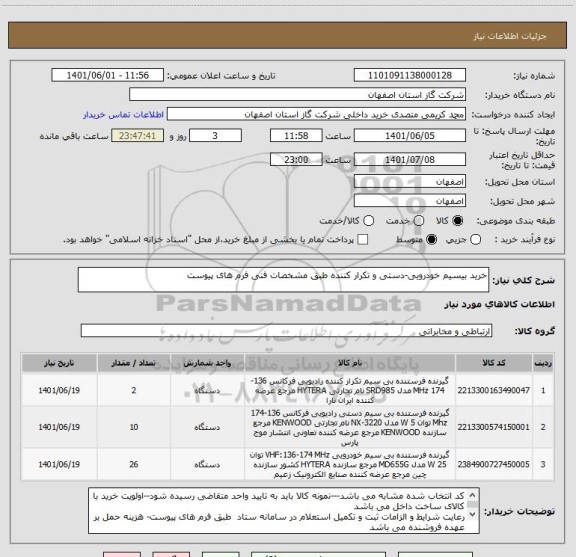Viewport: 576px width, 557px height.
Task: Click the ردیف column header
Action: click(x=543, y=363)
